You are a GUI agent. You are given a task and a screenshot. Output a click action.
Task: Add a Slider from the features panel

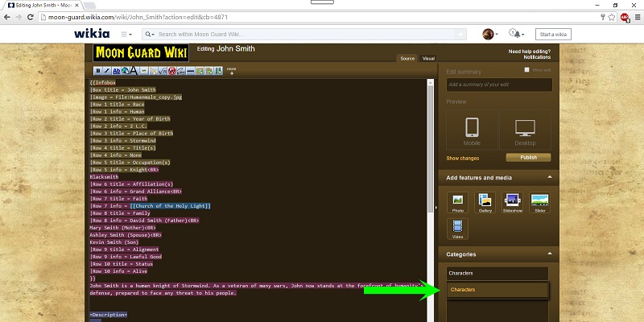point(539,203)
